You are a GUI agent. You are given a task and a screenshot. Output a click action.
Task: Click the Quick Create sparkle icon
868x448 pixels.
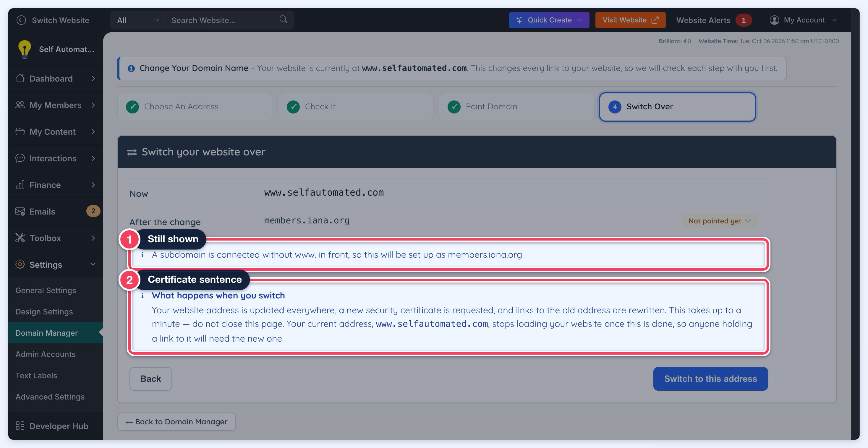tap(519, 20)
